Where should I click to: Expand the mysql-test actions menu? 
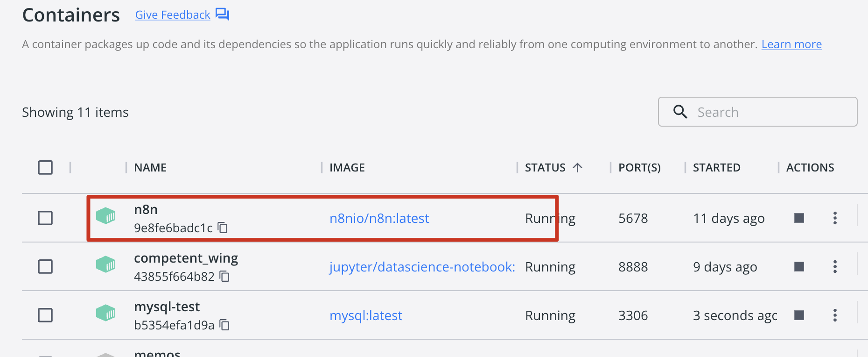835,315
